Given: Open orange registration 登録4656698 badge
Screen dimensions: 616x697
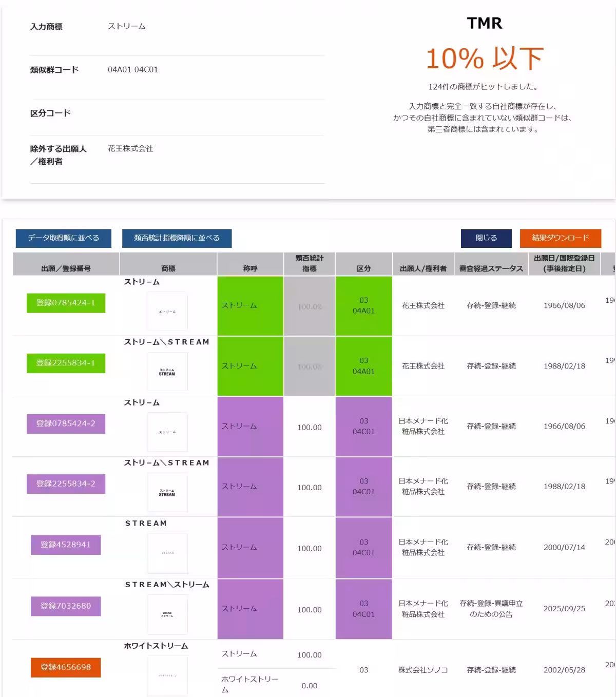Looking at the screenshot, I should click(x=66, y=667).
